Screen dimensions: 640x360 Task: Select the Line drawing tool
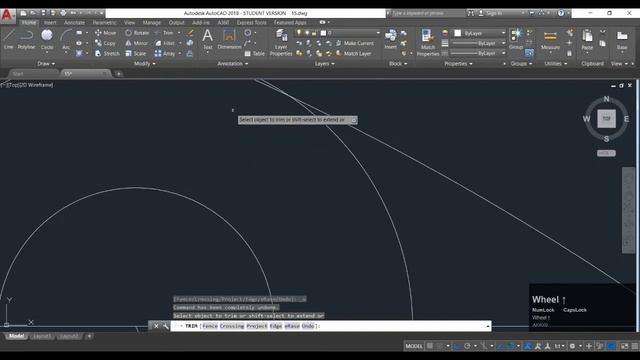[x=9, y=39]
